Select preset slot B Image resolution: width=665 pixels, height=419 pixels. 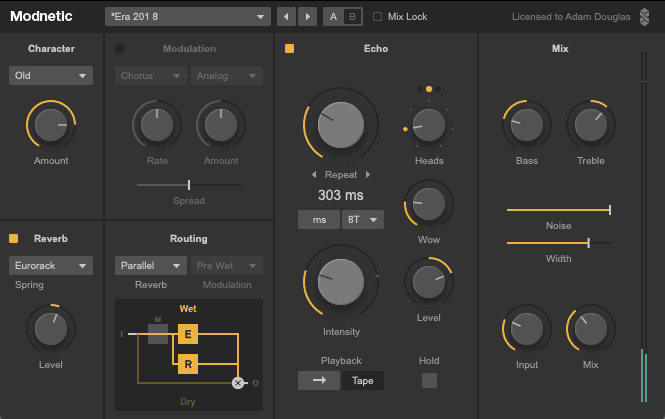pos(352,17)
